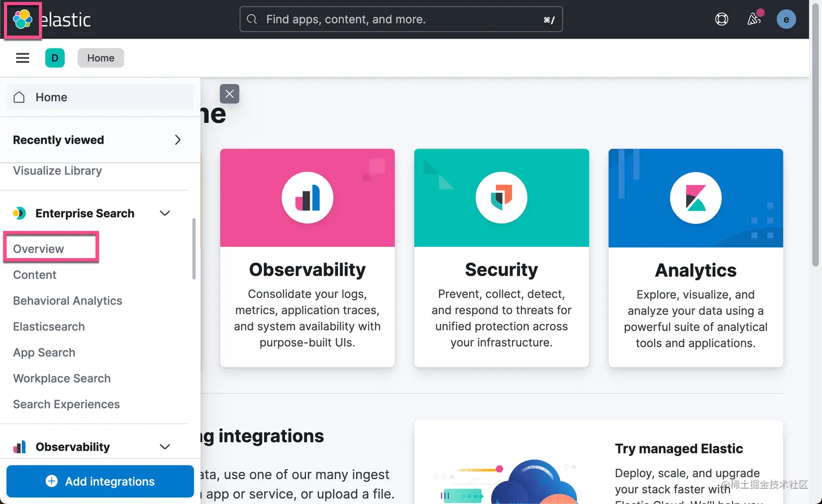Open the user avatar menu
This screenshot has width=822, height=504.
[786, 20]
